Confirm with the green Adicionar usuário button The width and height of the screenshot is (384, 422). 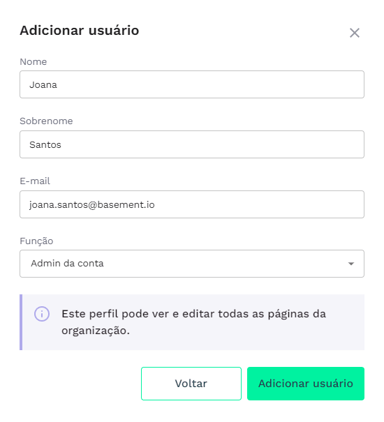coord(306,384)
